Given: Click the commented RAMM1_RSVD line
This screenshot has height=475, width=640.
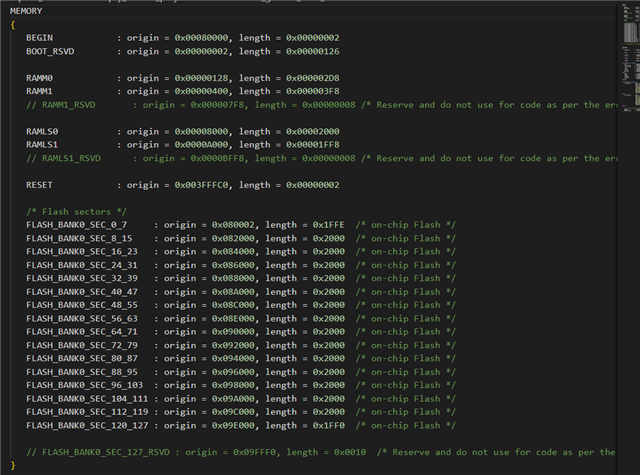Looking at the screenshot, I should pyautogui.click(x=300, y=104).
